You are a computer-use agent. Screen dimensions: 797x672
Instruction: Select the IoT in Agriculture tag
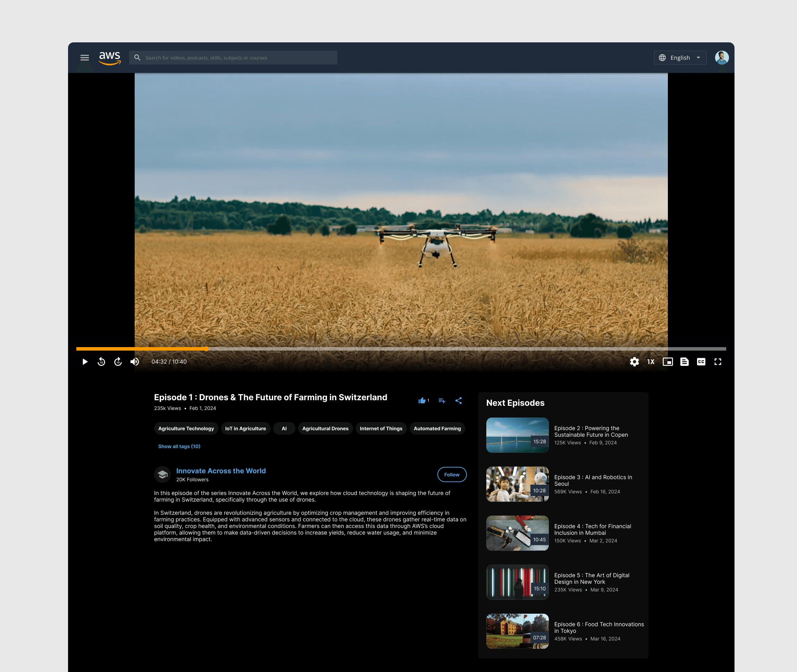click(x=246, y=428)
